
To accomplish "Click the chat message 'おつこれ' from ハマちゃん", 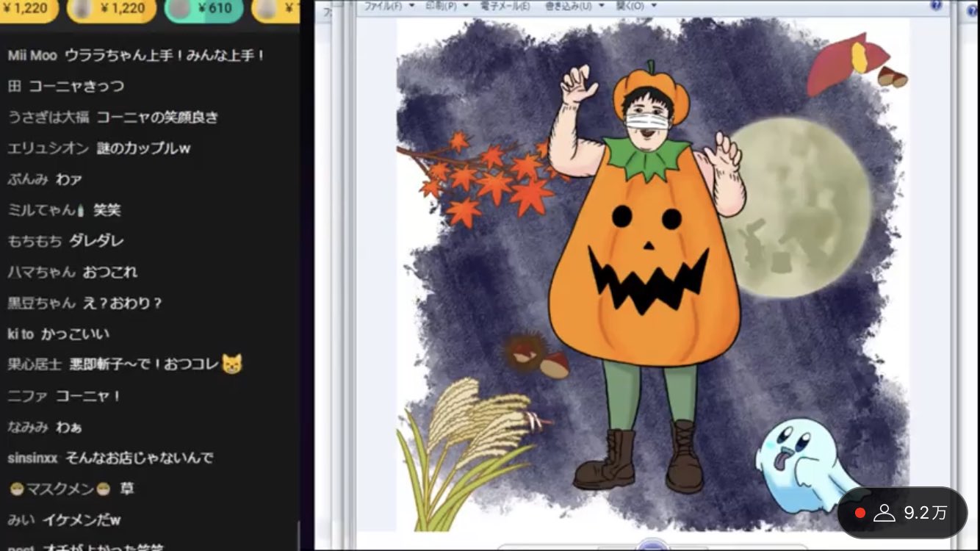I will pos(110,272).
